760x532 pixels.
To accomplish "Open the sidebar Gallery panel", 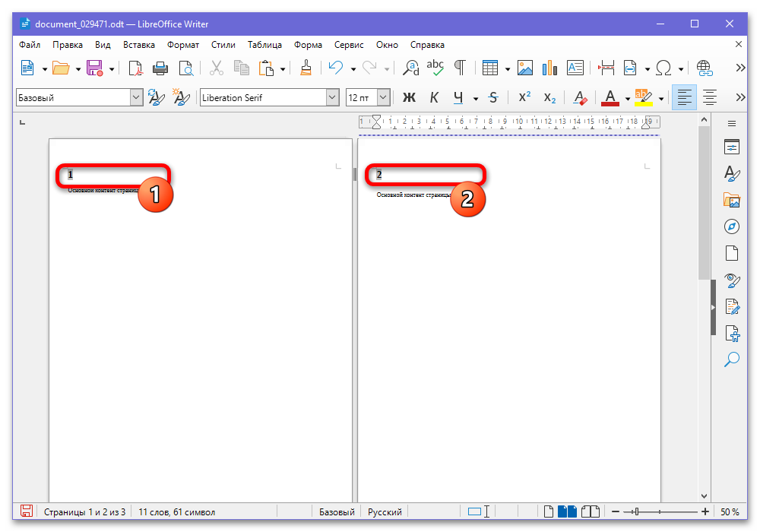I will tap(732, 200).
